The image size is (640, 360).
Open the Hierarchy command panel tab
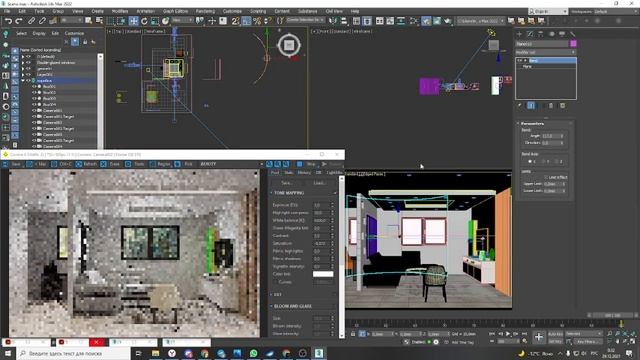coord(540,34)
